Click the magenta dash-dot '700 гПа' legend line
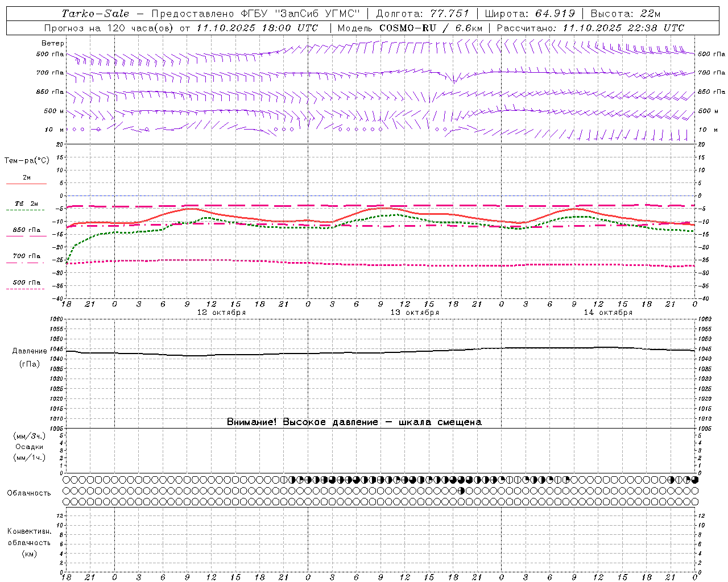Viewport: 728px width, 582px height. (25, 263)
